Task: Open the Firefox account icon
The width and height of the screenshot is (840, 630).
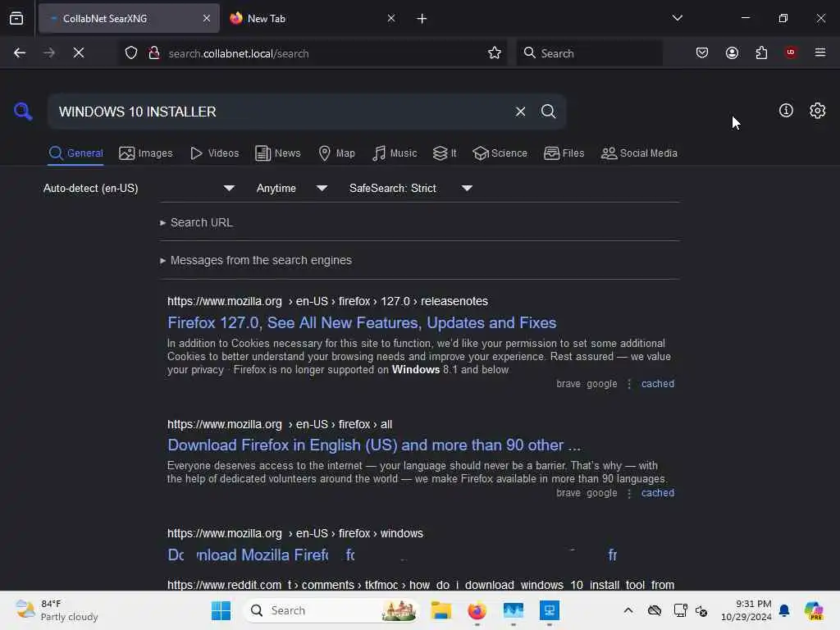Action: [732, 53]
